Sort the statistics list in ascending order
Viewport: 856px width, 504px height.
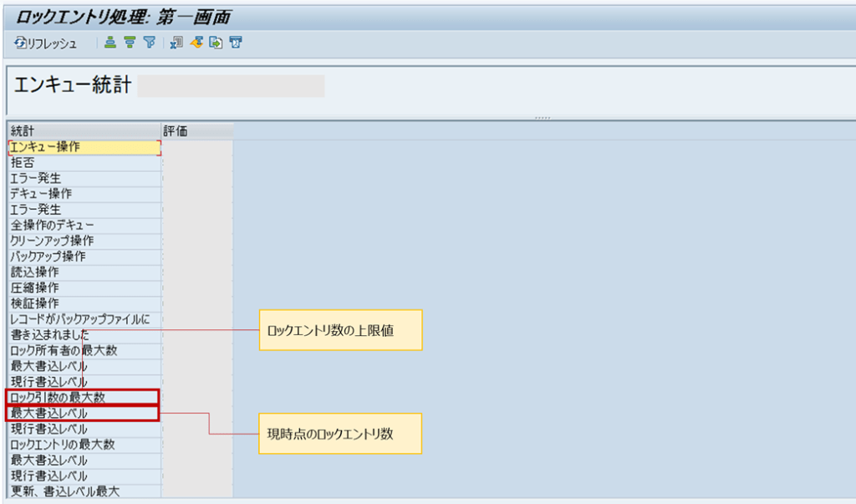point(110,42)
